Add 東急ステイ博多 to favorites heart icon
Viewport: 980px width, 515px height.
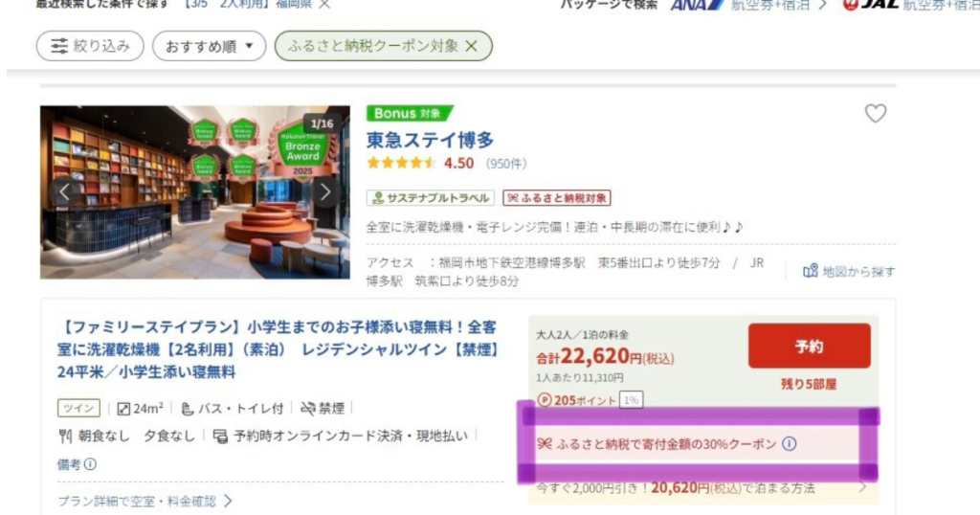pos(875,113)
